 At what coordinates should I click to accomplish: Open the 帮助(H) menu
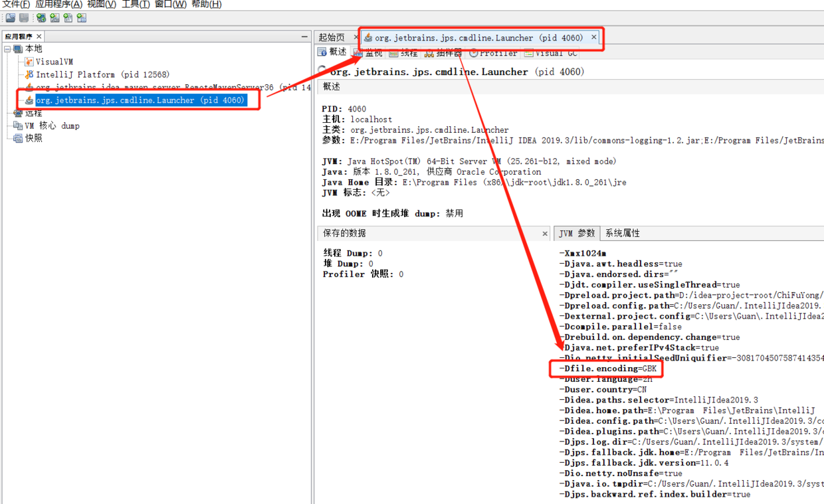(x=206, y=5)
